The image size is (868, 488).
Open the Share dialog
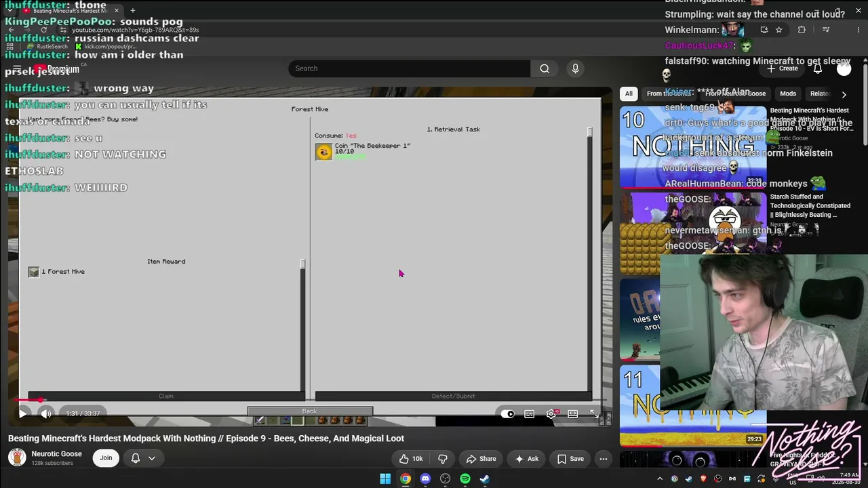coord(480,459)
